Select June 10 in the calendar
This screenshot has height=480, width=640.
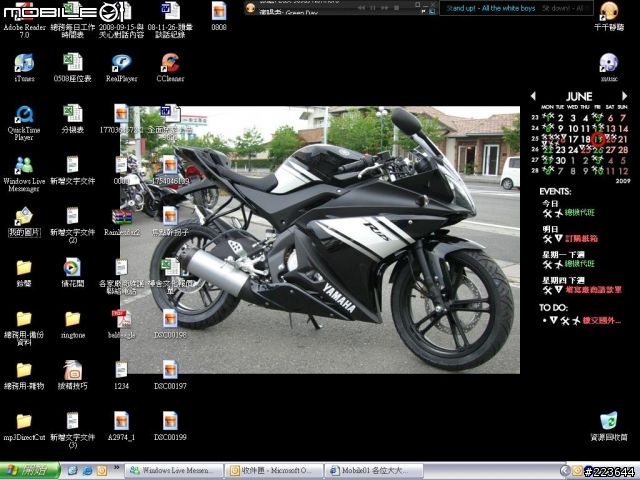(x=573, y=129)
